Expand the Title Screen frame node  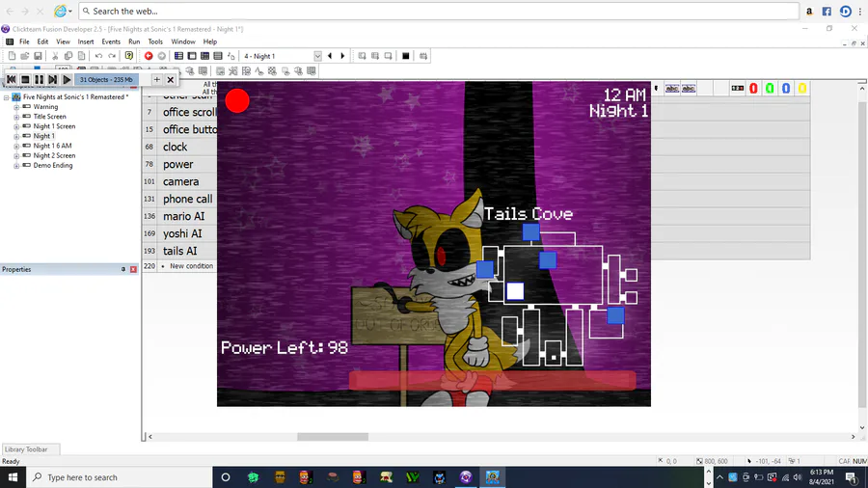(x=16, y=117)
